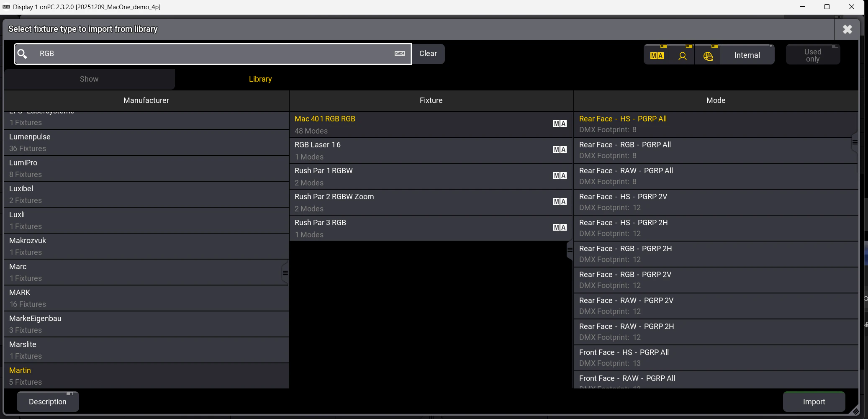Select manufacturer Luxibel
This screenshot has height=419, width=868.
click(146, 195)
